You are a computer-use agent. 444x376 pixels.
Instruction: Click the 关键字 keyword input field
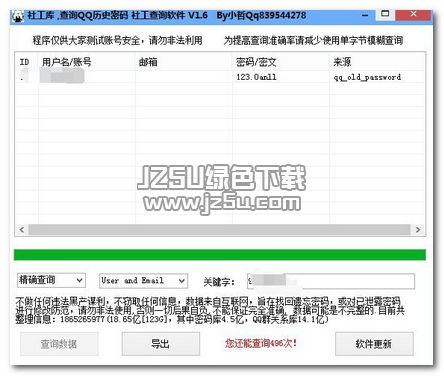[x=330, y=281]
